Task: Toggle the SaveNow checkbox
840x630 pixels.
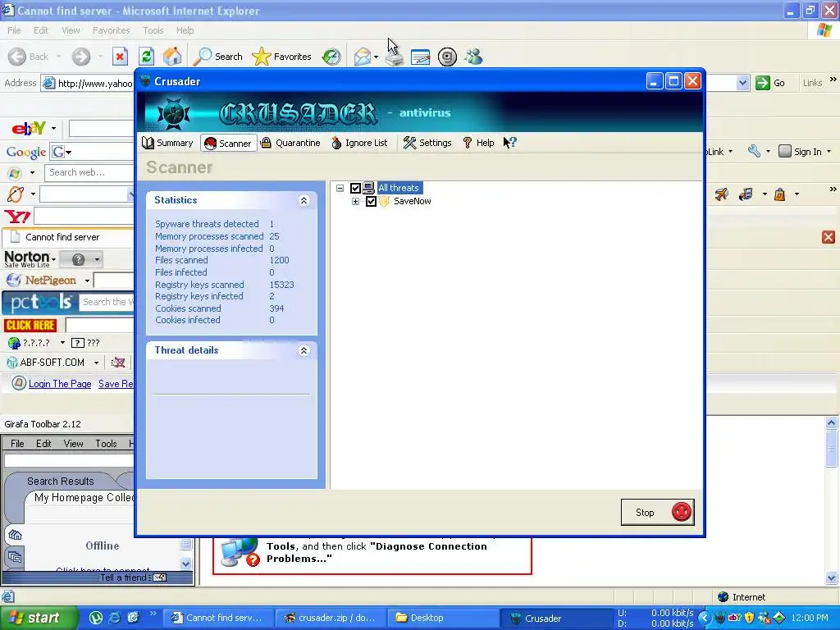Action: [371, 202]
